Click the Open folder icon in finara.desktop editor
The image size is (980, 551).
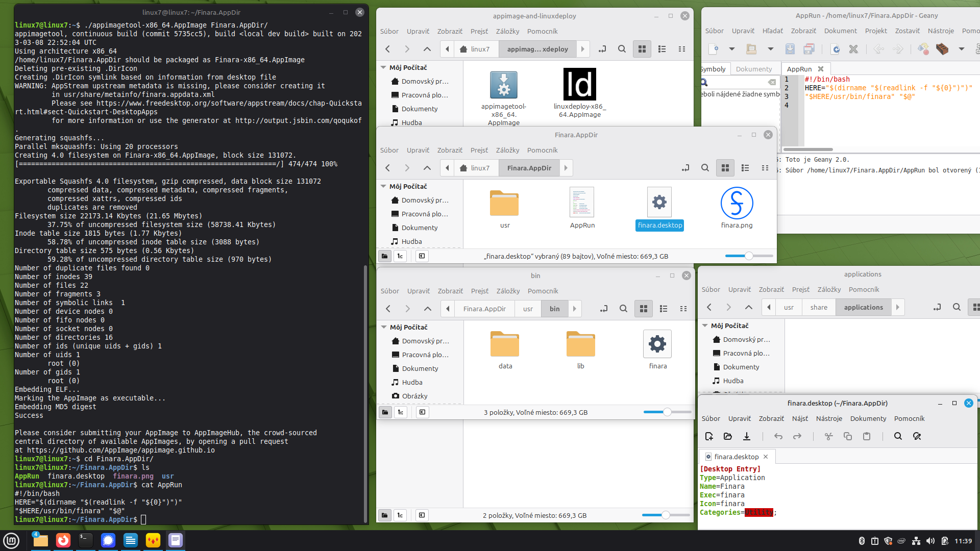728,436
